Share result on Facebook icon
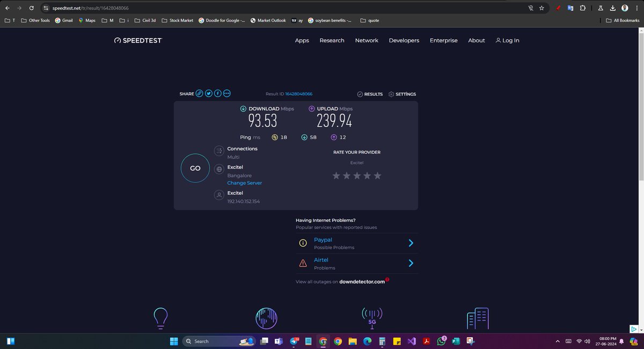The height and width of the screenshot is (349, 644). click(217, 93)
